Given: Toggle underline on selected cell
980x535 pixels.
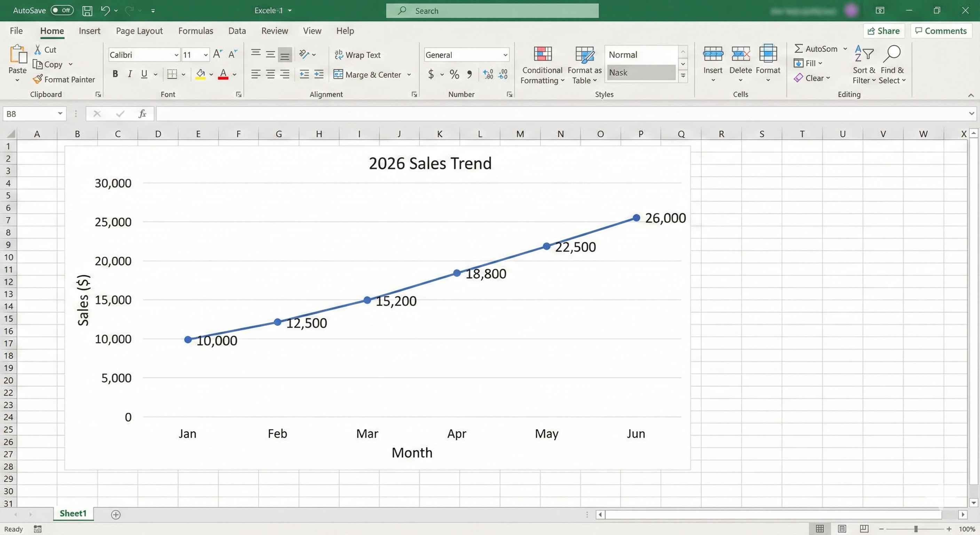Looking at the screenshot, I should pos(144,74).
